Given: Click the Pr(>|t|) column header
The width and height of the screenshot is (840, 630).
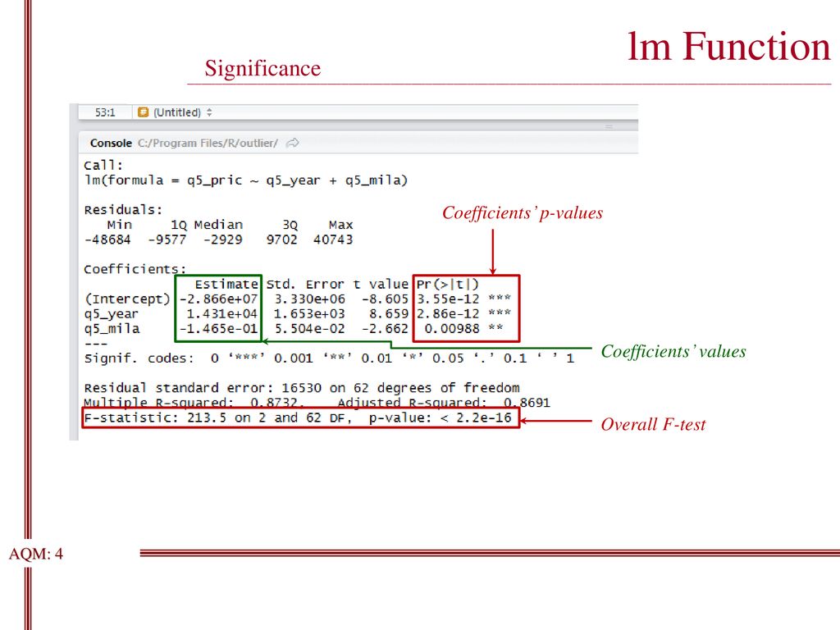Looking at the screenshot, I should point(447,284).
